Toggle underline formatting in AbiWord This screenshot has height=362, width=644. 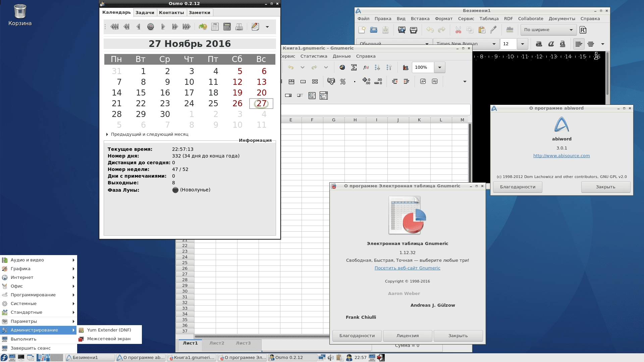pyautogui.click(x=562, y=44)
